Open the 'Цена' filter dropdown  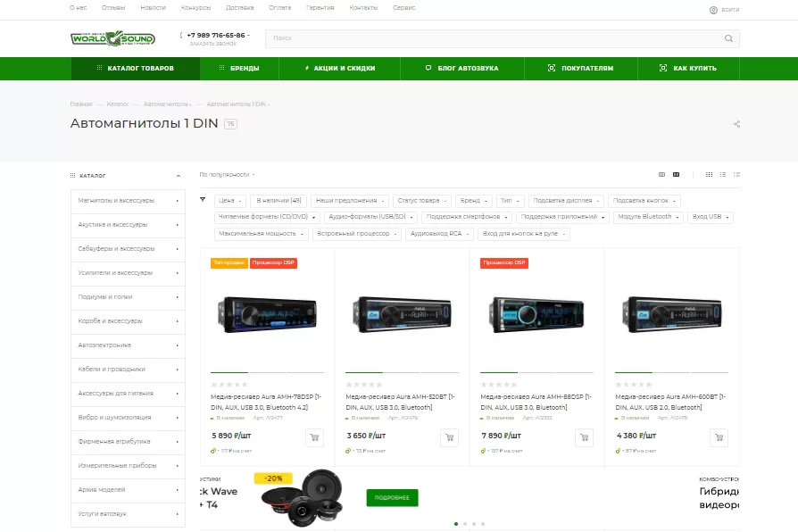(230, 201)
